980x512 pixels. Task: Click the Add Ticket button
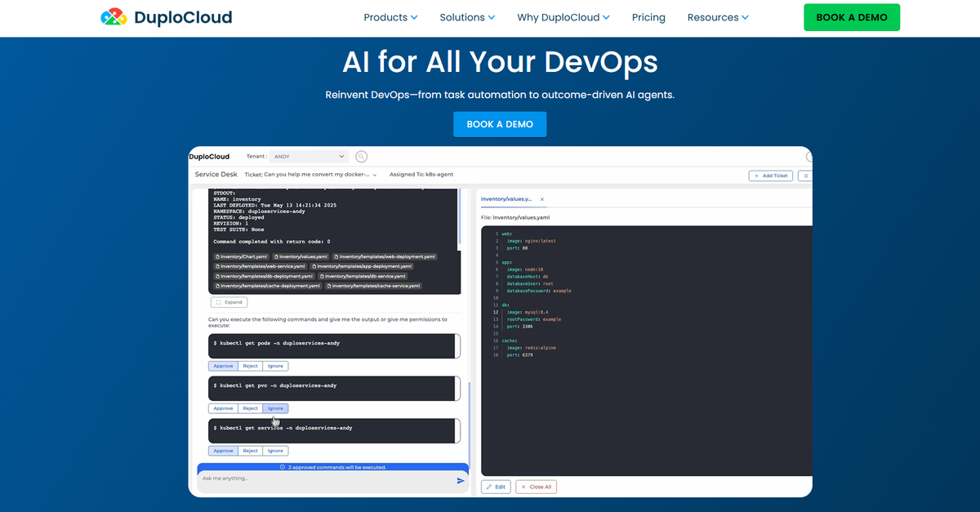click(x=770, y=175)
